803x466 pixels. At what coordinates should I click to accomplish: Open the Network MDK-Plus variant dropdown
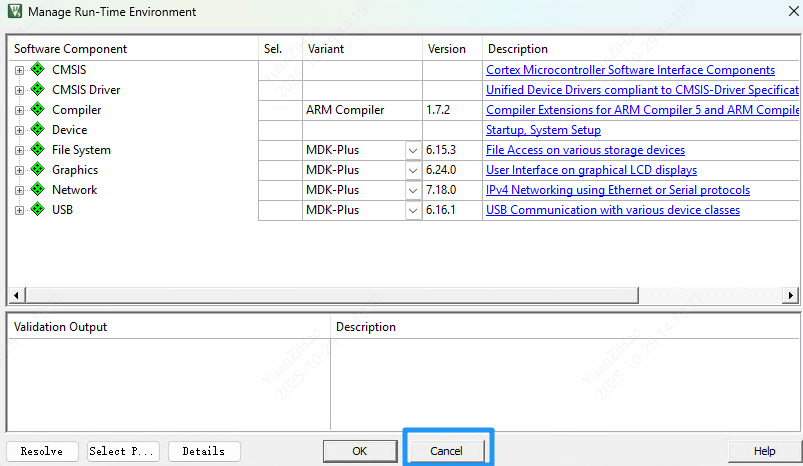click(413, 190)
